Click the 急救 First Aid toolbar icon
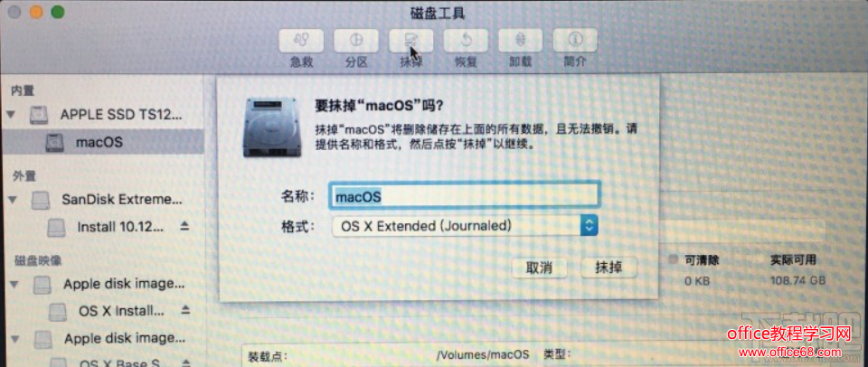This screenshot has width=868, height=367. [x=301, y=41]
